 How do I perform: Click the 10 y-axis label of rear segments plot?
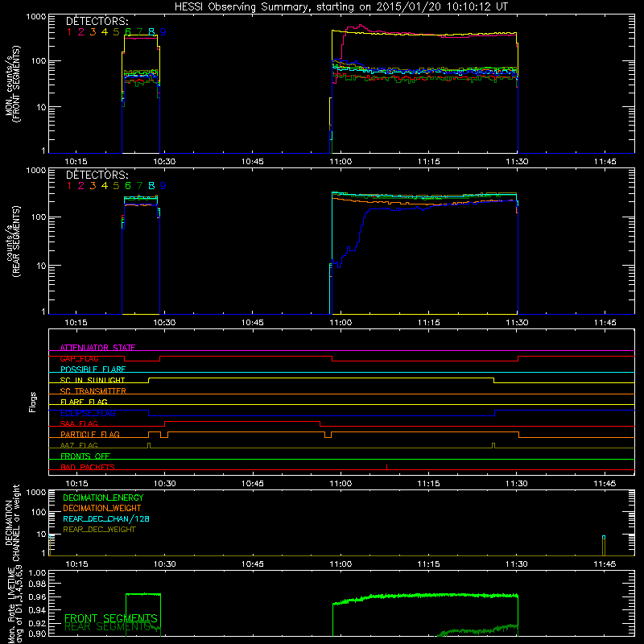41,266
